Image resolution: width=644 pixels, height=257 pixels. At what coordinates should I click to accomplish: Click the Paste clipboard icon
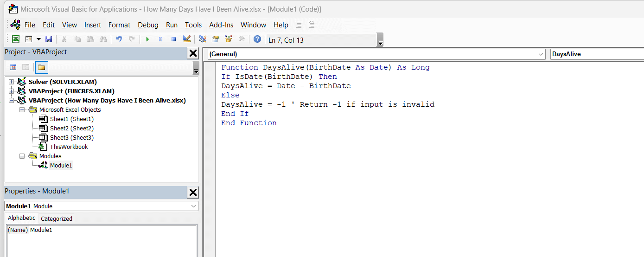point(90,39)
